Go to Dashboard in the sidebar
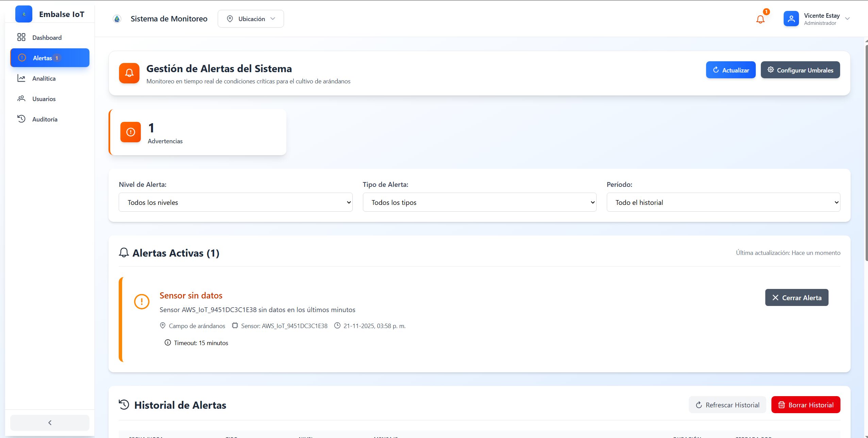The image size is (868, 438). [x=47, y=37]
